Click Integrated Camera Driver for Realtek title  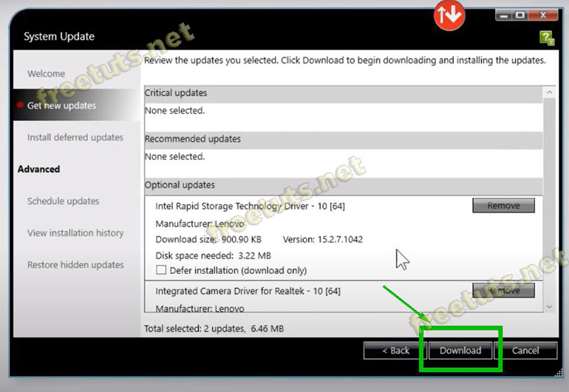coord(248,291)
